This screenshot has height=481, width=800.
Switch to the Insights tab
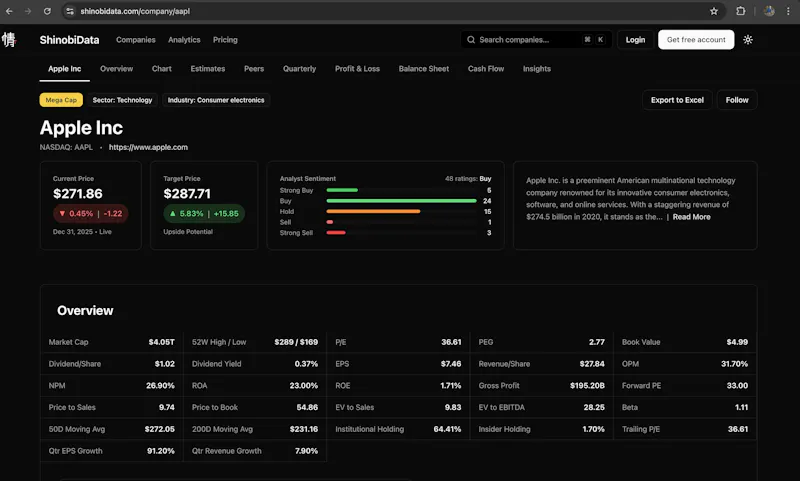click(537, 69)
